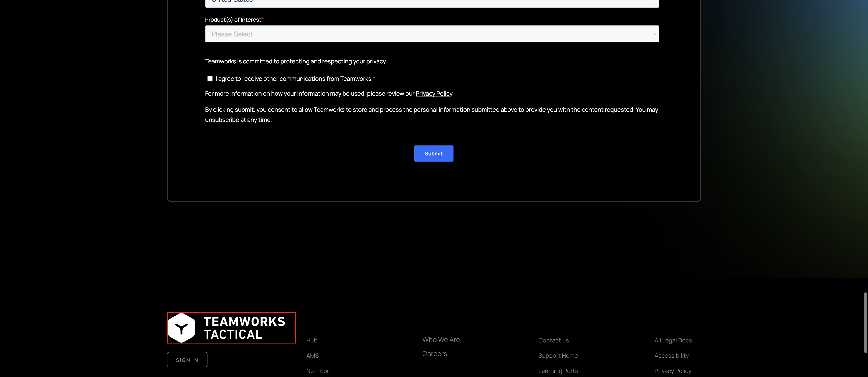Viewport: 868px width, 377px height.
Task: Open the United States country dropdown
Action: 432,3
